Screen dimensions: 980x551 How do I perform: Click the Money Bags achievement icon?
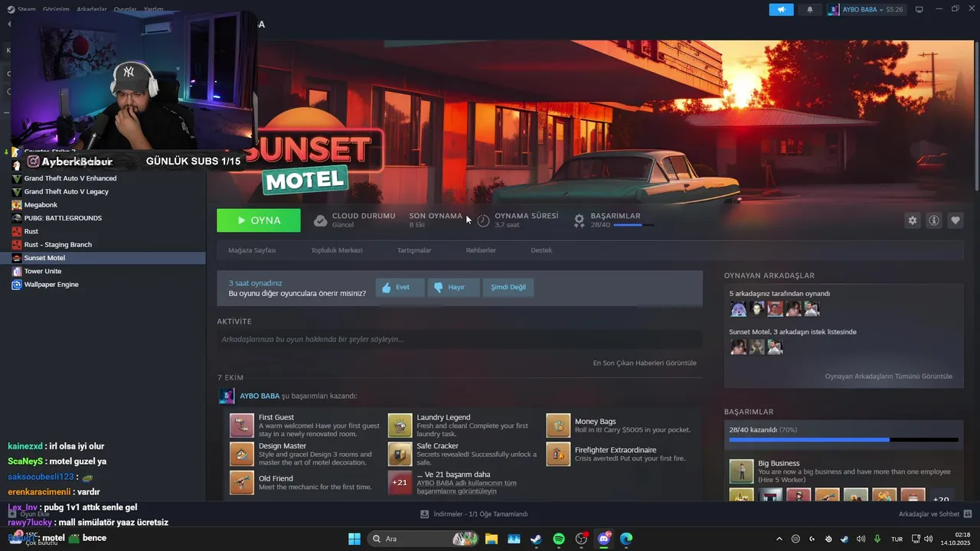(x=558, y=425)
